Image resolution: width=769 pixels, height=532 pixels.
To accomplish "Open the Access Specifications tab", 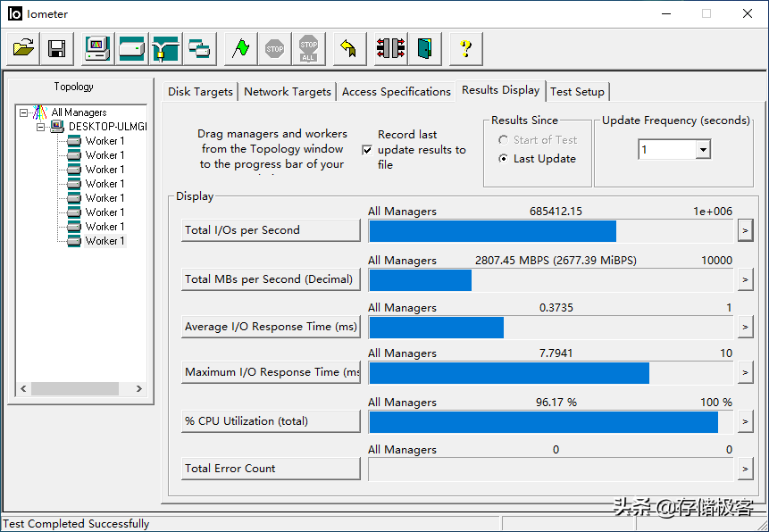I will [397, 92].
